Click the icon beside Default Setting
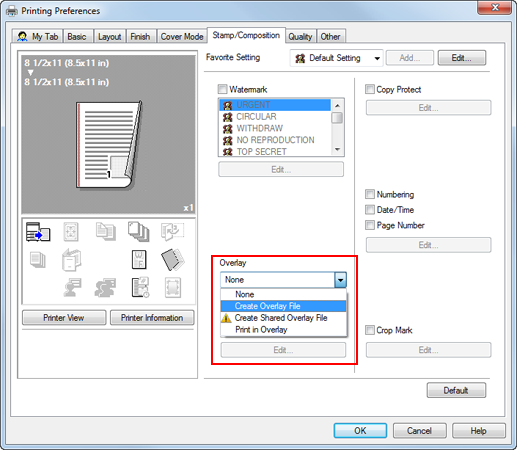 click(x=300, y=59)
